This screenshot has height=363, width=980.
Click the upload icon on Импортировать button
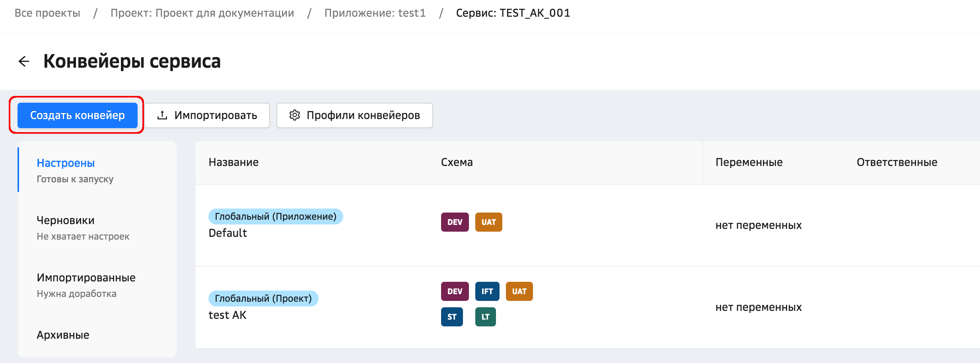(x=162, y=115)
